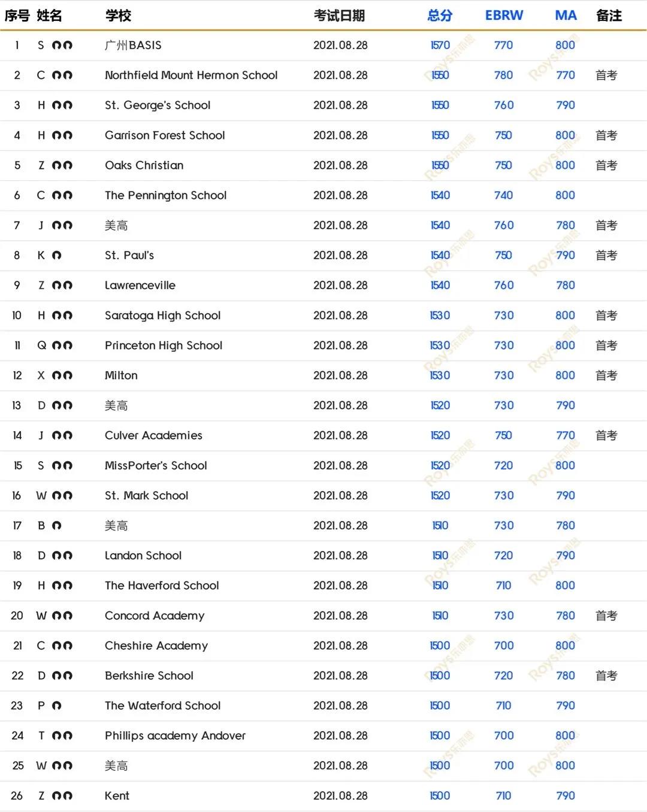Select the Garrison Forest School row
The image size is (647, 812).
pyautogui.click(x=165, y=135)
